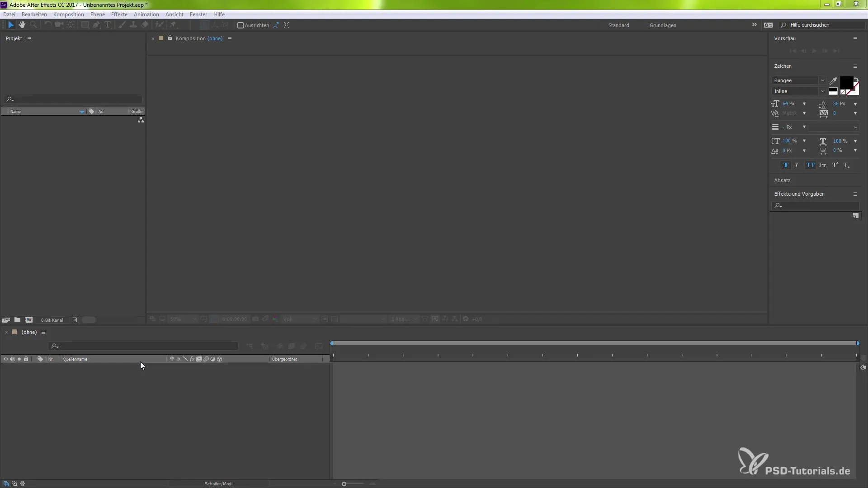Click the eyedropper in Zeichen panel
Screen dimensions: 868x488
[833, 81]
